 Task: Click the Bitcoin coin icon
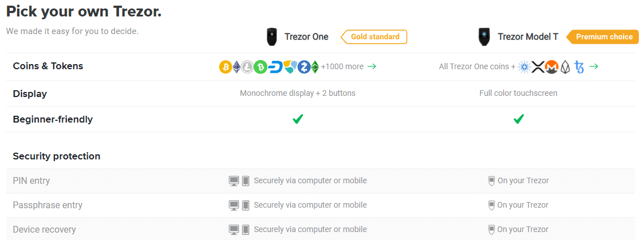[x=225, y=67]
